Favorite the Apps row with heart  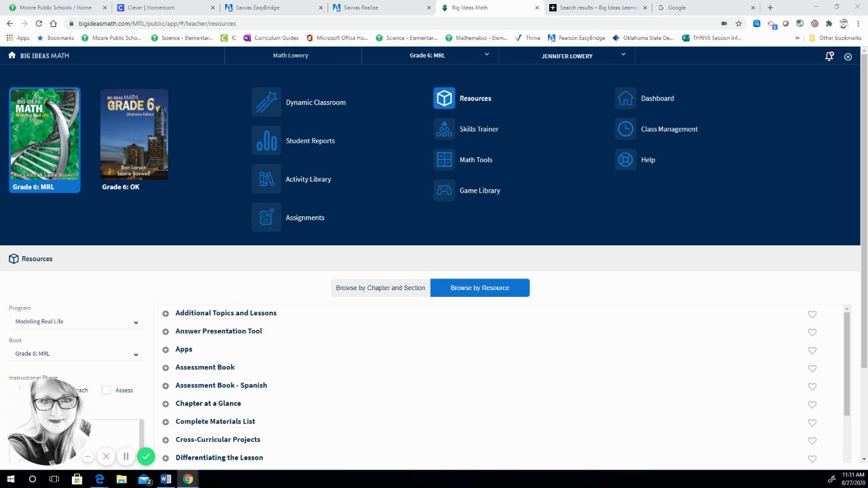click(x=812, y=350)
